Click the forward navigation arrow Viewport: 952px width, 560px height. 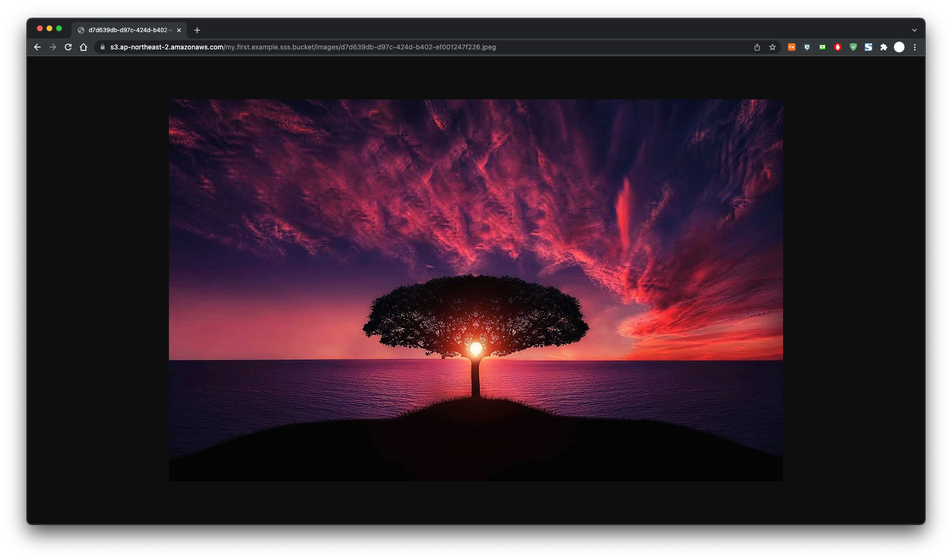[53, 47]
